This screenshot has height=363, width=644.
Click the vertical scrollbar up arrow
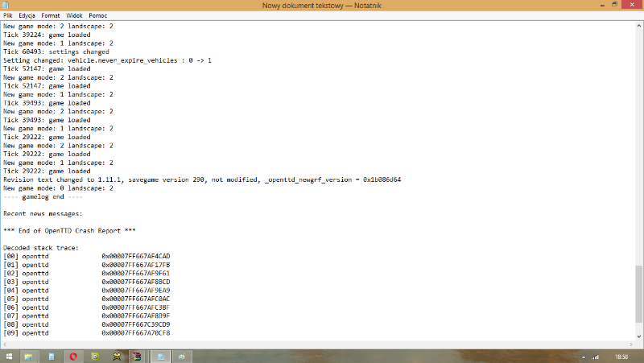tap(638, 26)
